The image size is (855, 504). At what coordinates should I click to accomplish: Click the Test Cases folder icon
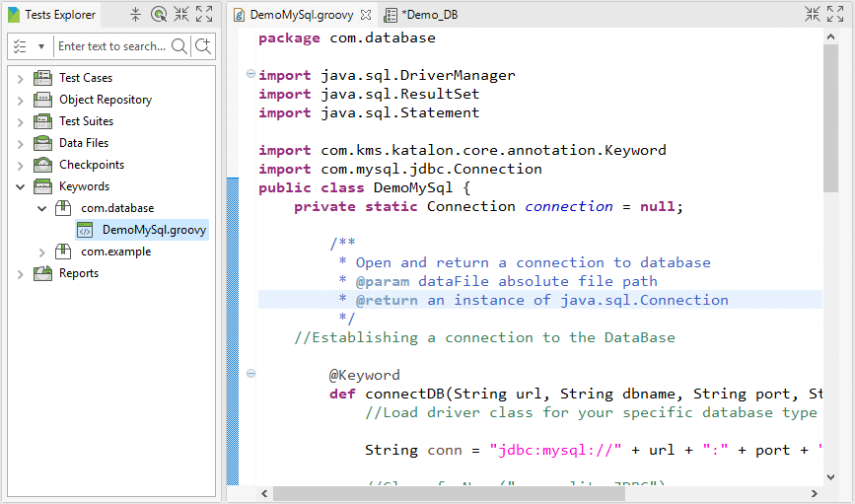tap(42, 78)
